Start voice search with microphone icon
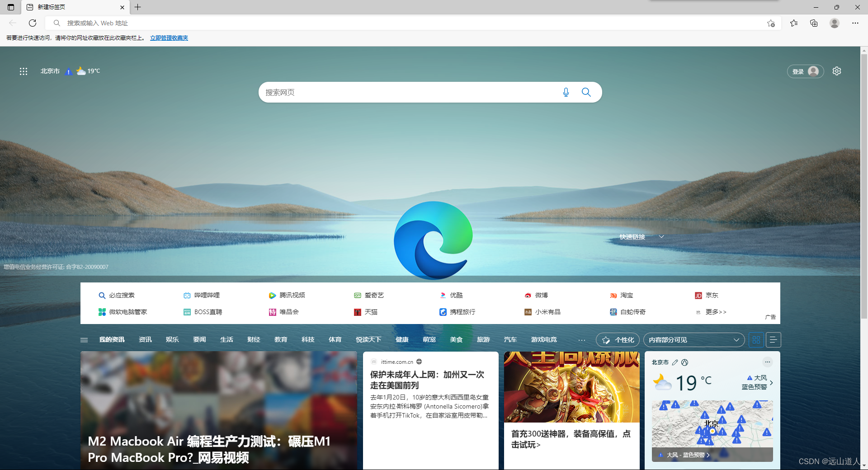 pyautogui.click(x=566, y=92)
